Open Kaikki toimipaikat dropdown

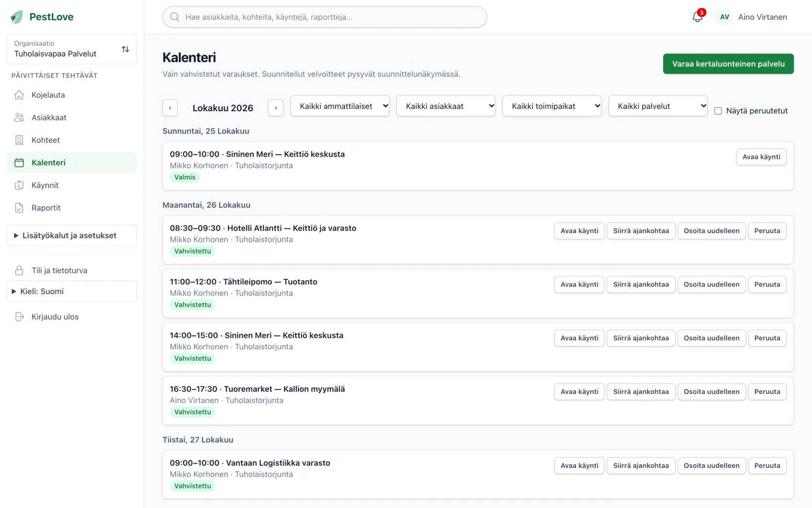tap(552, 106)
